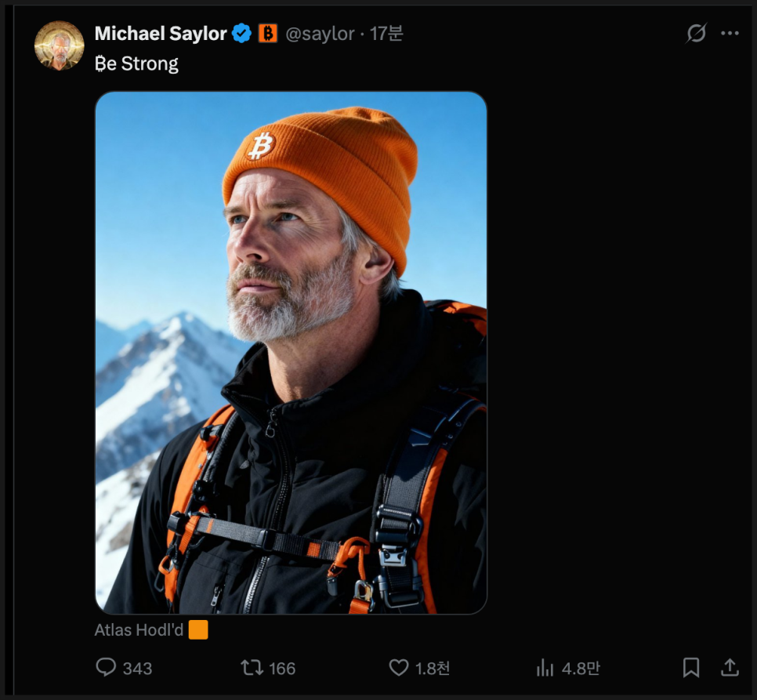Click the 1.8천 like count
757x700 pixels.
(x=433, y=668)
